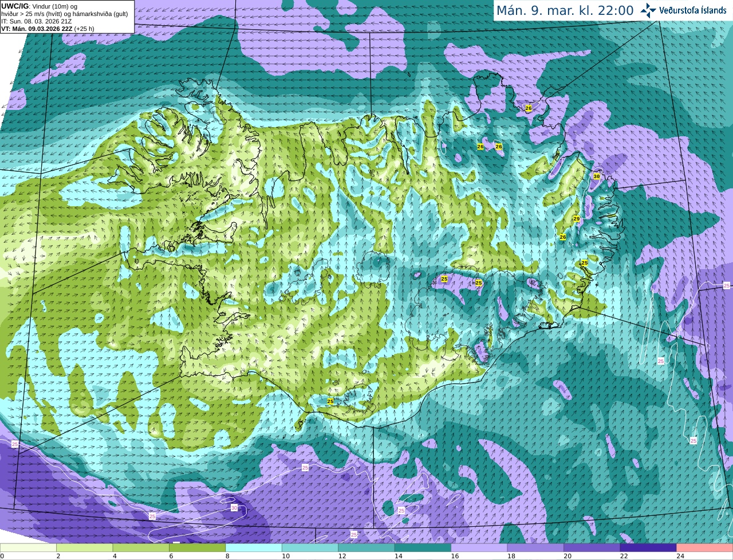The height and width of the screenshot is (560, 733).
Task: Click the legend scale value 10
Action: click(285, 556)
